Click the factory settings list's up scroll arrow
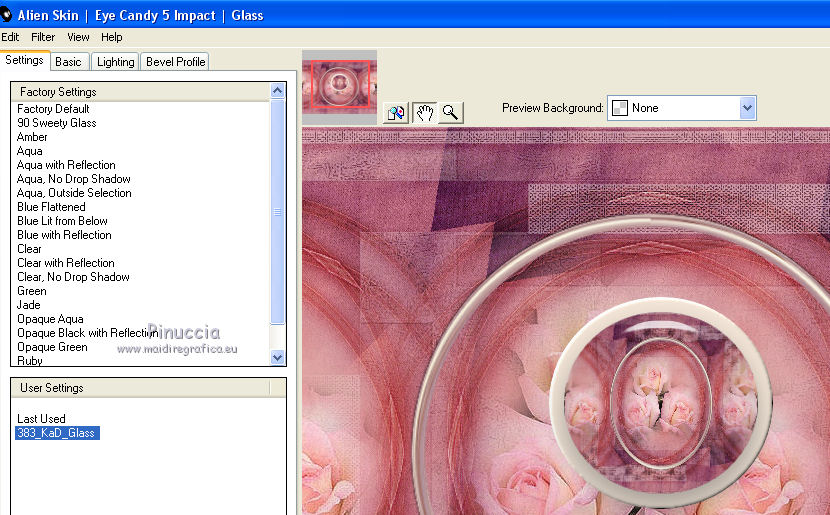 [277, 91]
